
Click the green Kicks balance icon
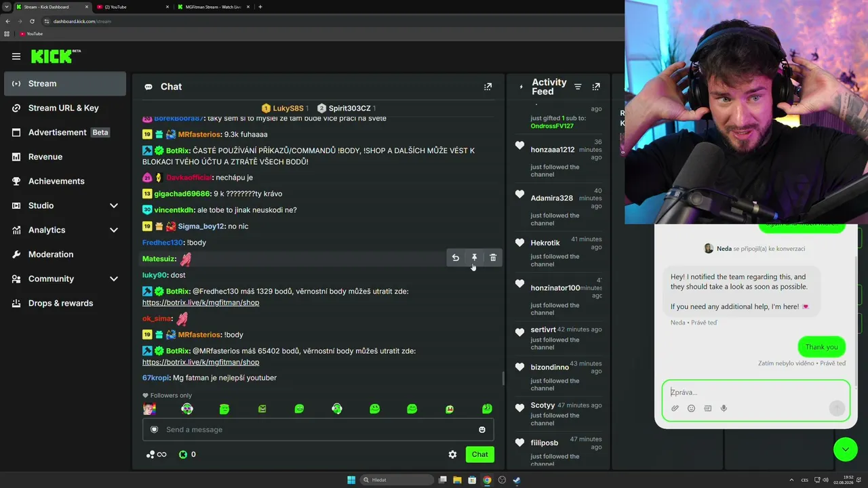click(182, 455)
